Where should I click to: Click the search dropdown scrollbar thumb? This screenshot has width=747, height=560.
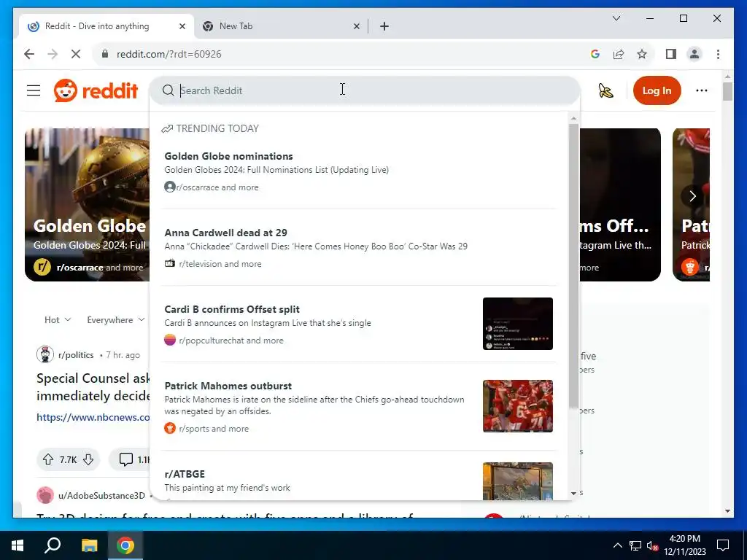pos(573,265)
